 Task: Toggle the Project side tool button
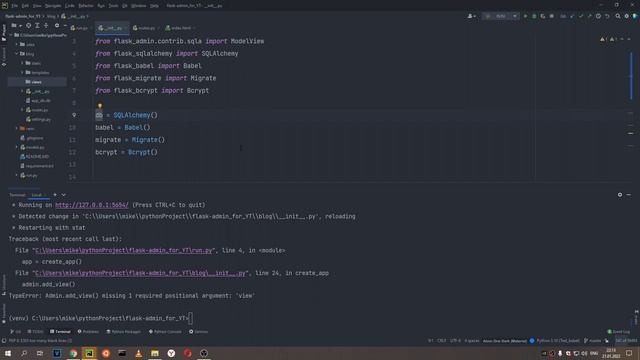point(4,32)
